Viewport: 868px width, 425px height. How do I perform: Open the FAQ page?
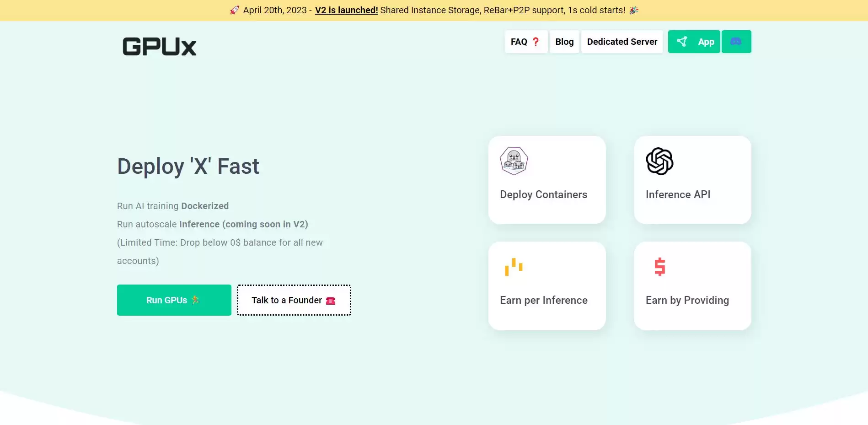point(519,42)
